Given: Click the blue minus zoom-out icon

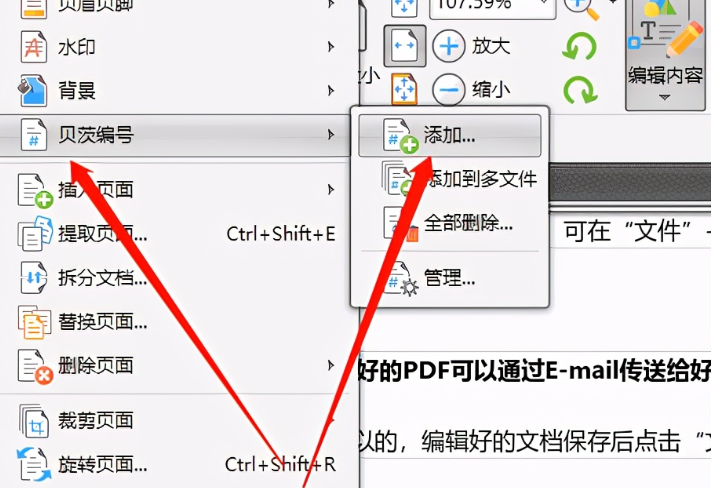Looking at the screenshot, I should (448, 89).
